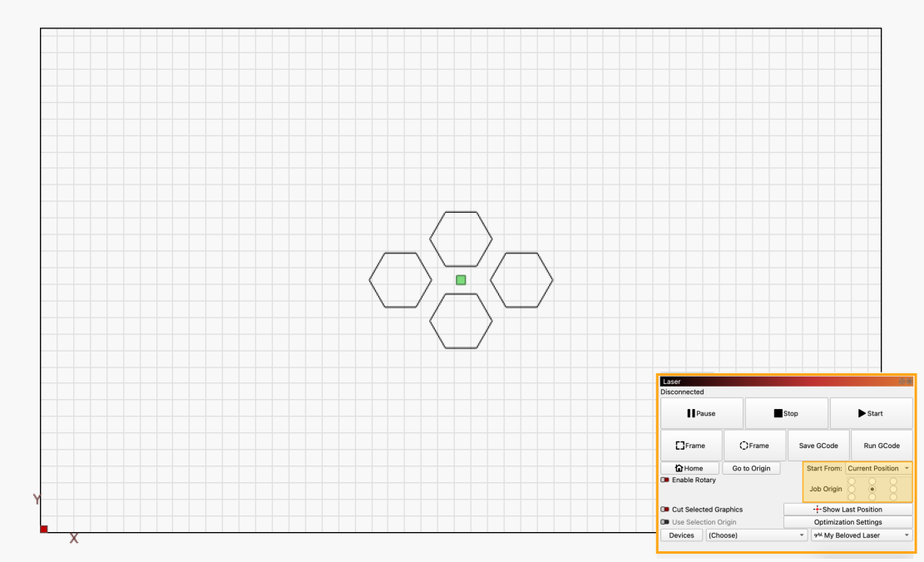
Task: Expand the My Beloved Laser device dropdown
Action: [861, 535]
